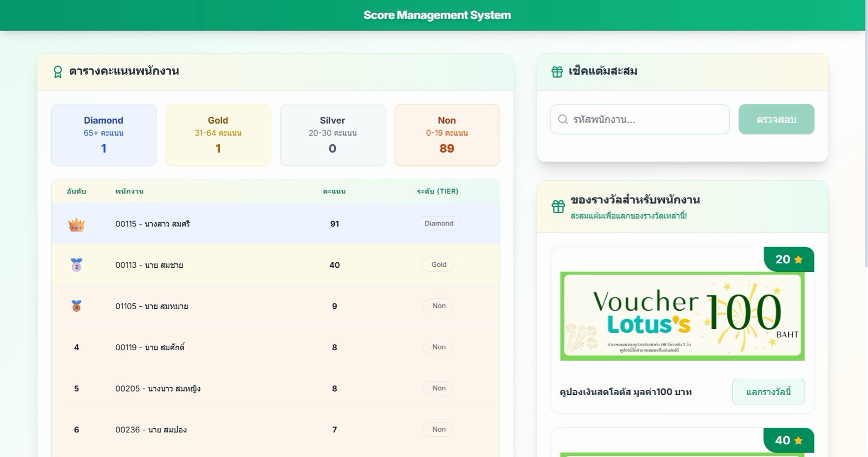The image size is (868, 457).
Task: Open the Voucher Lotus's 100 Baht image
Action: coord(682,316)
